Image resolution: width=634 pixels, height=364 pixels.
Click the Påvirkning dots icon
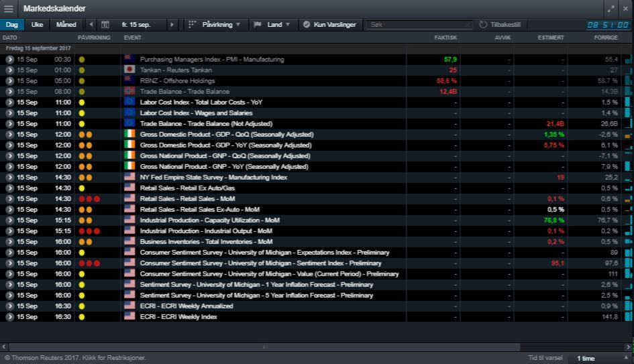(192, 25)
